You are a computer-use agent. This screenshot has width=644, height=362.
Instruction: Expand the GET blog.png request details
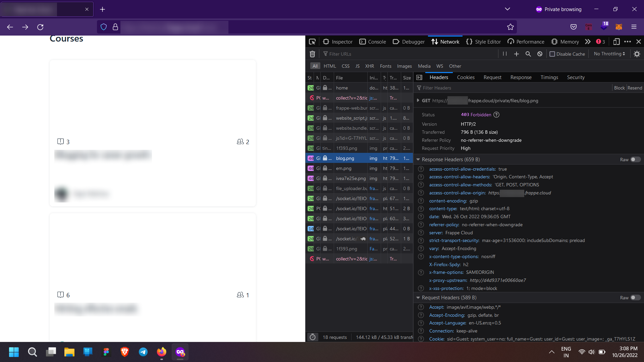coord(418,100)
